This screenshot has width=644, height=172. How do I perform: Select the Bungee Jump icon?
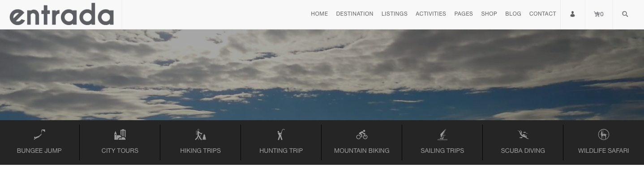pyautogui.click(x=39, y=134)
